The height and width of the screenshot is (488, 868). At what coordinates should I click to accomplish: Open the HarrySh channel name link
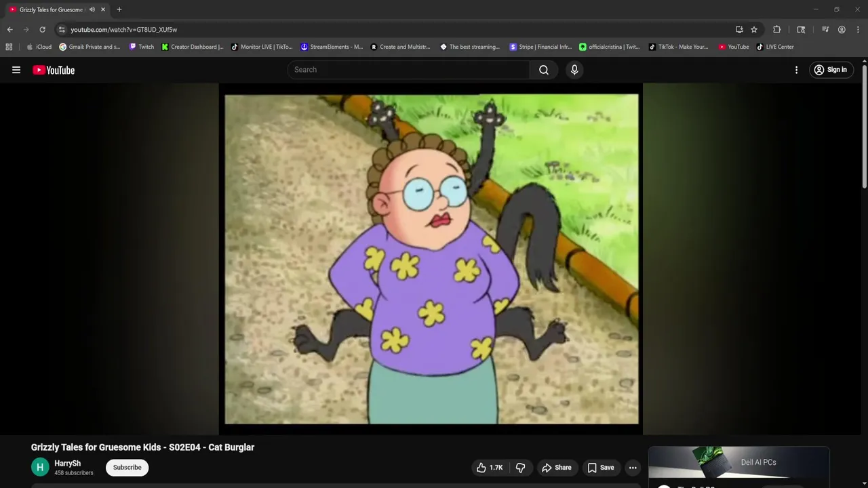(67, 464)
